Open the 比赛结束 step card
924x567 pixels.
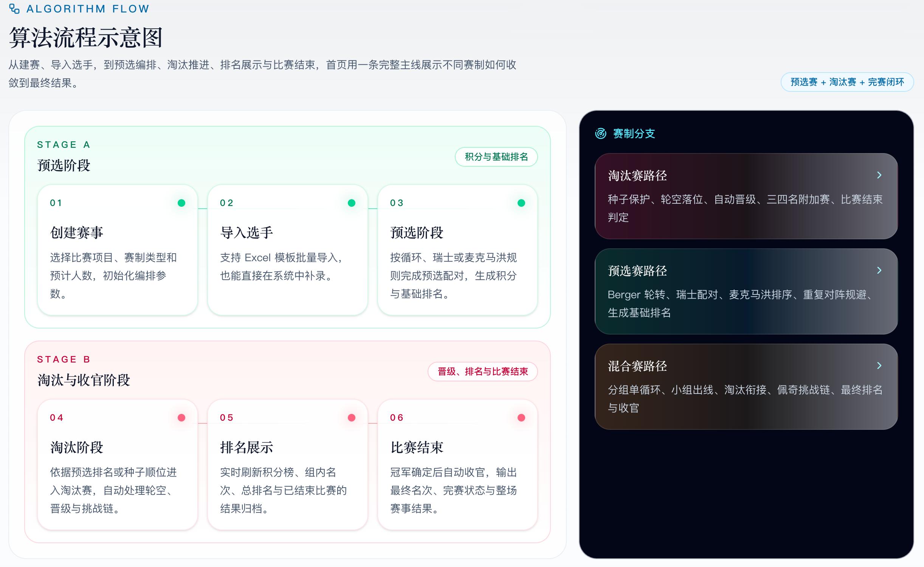click(457, 465)
